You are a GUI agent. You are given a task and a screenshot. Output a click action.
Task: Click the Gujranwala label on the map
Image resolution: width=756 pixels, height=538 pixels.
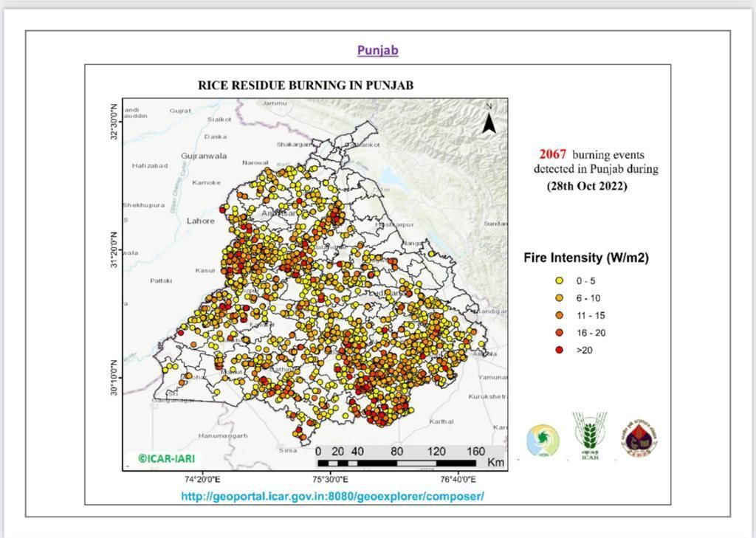(204, 156)
